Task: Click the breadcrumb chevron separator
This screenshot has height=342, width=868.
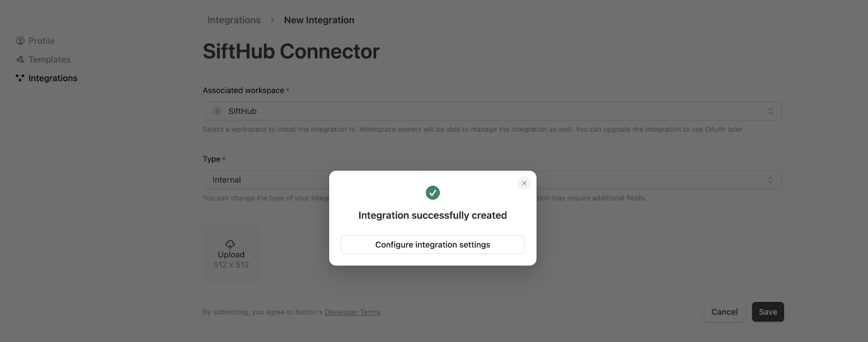Action: 272,20
